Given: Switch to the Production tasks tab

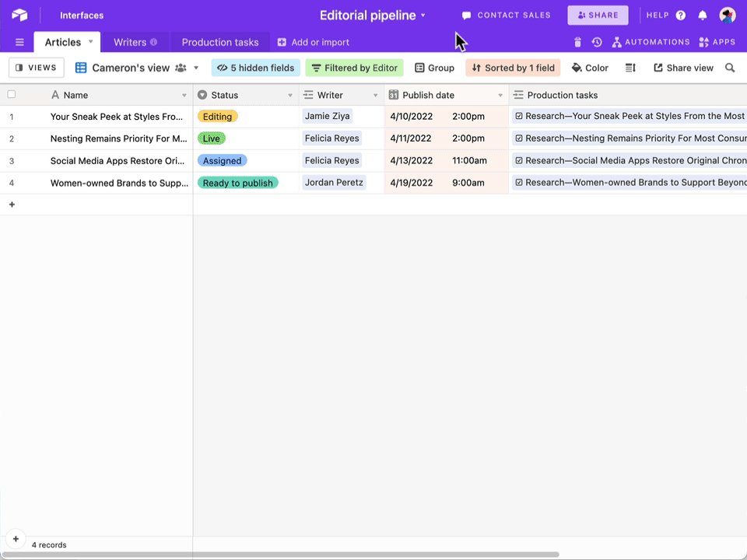Looking at the screenshot, I should (x=220, y=42).
